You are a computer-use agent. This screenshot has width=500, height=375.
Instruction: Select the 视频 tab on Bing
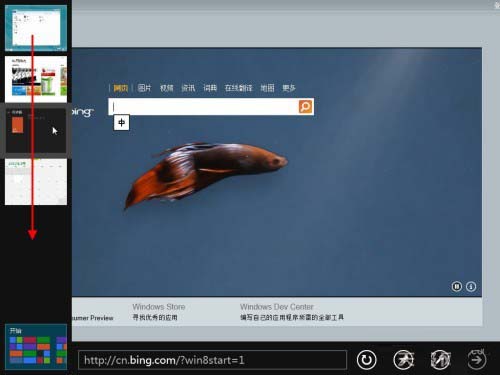coord(166,88)
